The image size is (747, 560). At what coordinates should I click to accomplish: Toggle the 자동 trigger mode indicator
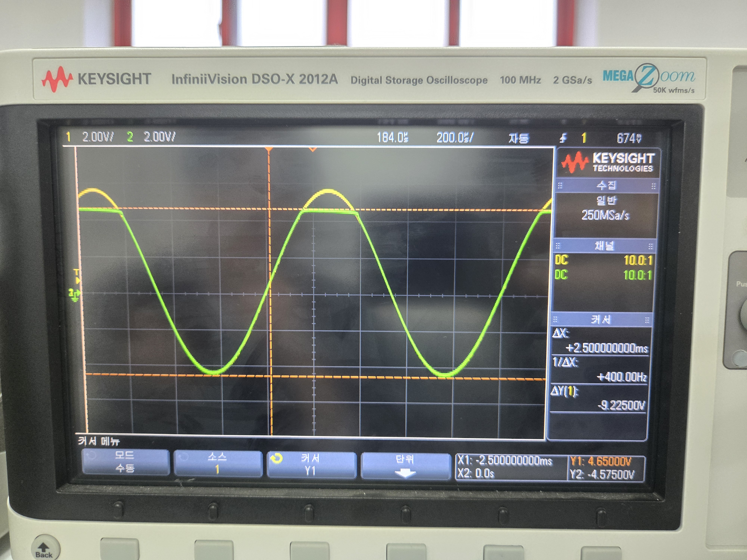519,138
